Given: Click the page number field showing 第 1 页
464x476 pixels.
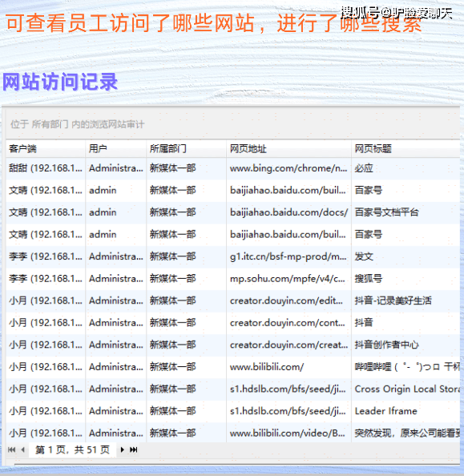Looking at the screenshot, I should click(72, 450).
